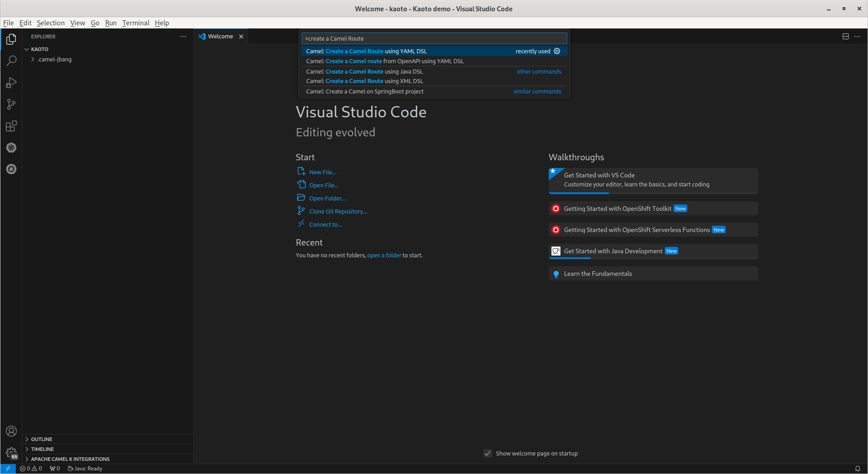This screenshot has height=474, width=868.
Task: Click the New File icon
Action: click(301, 172)
